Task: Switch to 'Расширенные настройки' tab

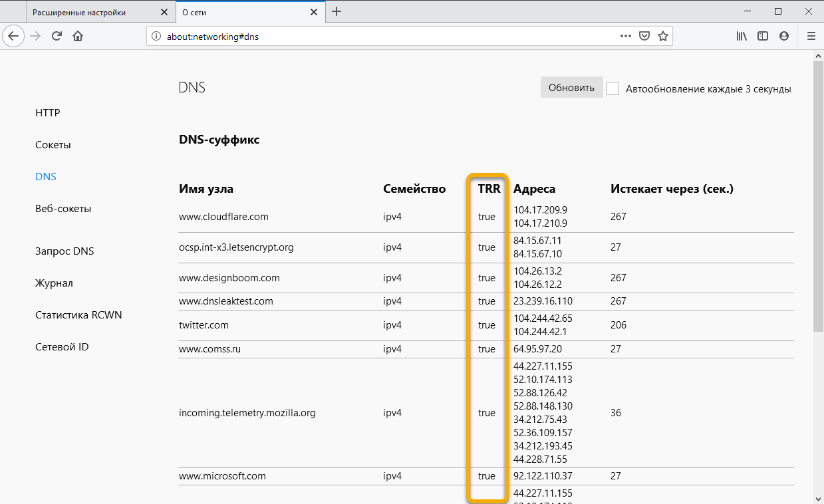Action: coord(100,13)
